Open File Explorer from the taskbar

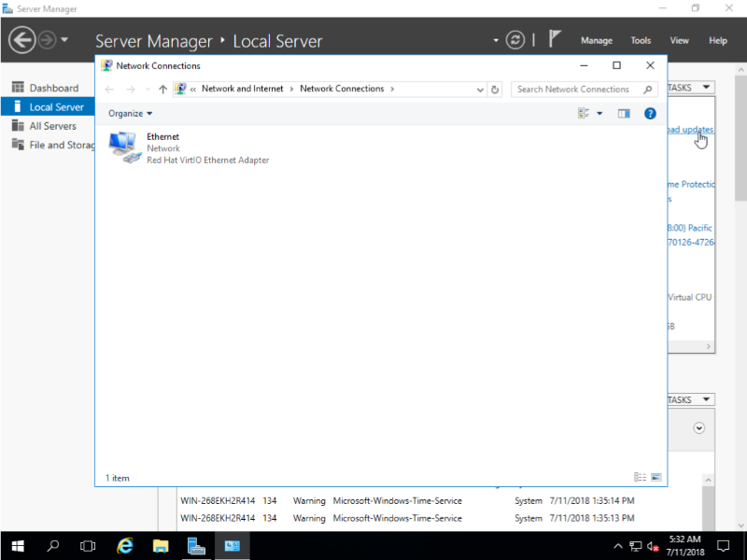pyautogui.click(x=161, y=546)
